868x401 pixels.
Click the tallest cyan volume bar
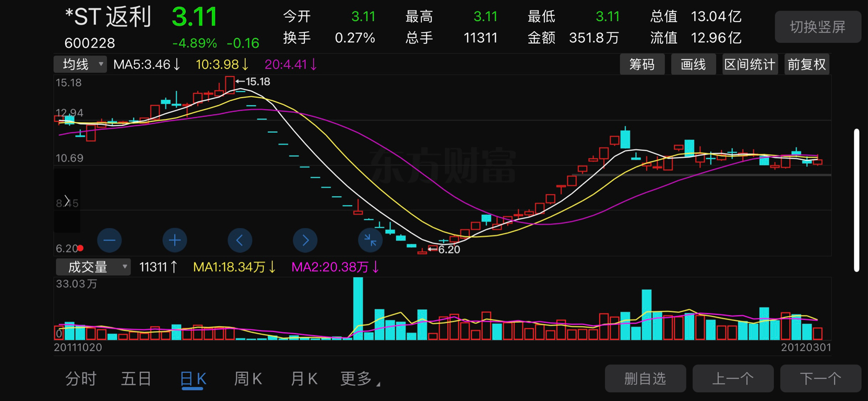coord(358,309)
